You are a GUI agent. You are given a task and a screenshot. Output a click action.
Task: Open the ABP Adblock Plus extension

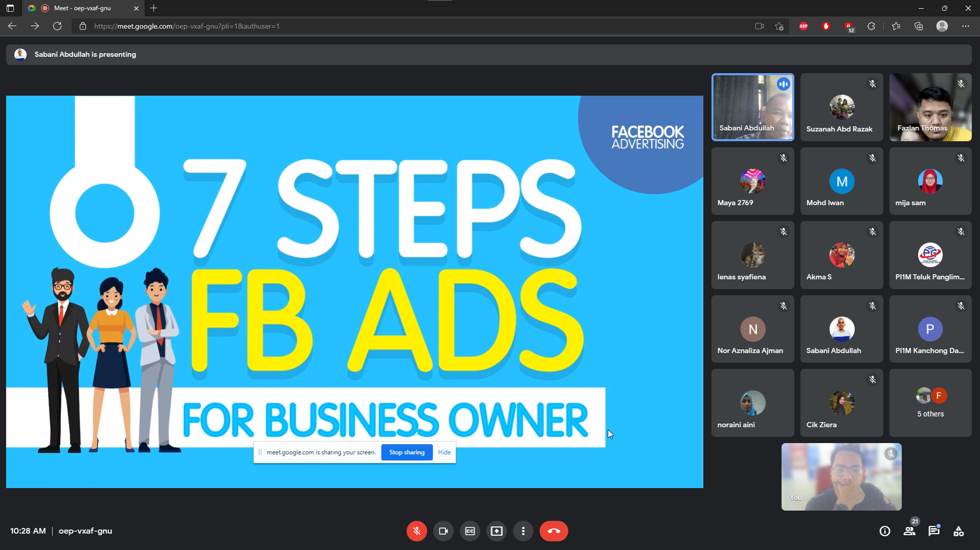(x=804, y=26)
